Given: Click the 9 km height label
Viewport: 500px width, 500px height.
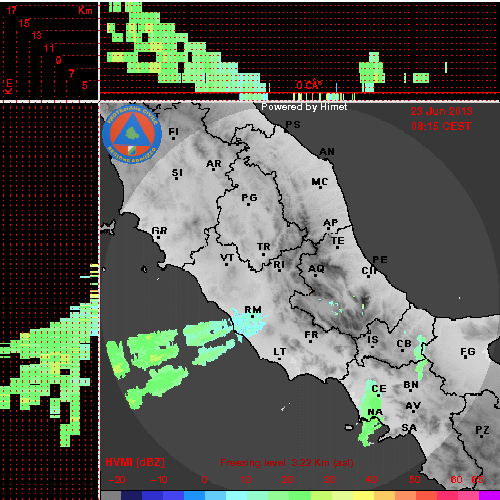Looking at the screenshot, I should [58, 60].
